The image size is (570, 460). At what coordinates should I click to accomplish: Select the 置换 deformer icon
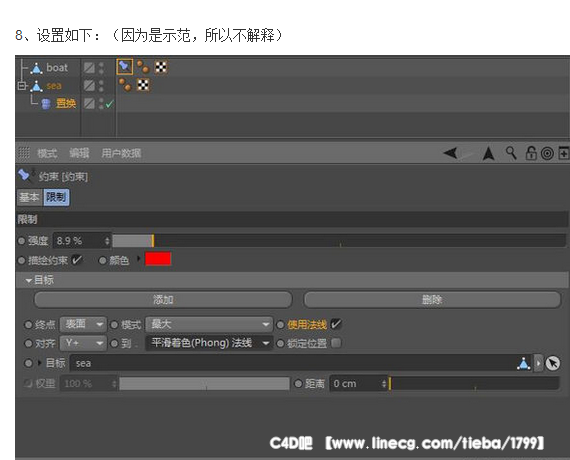(46, 104)
